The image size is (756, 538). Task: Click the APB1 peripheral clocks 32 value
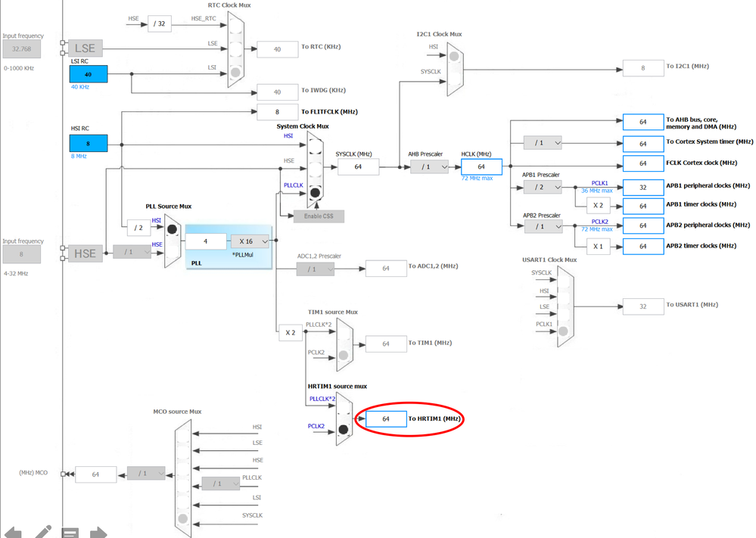643,188
